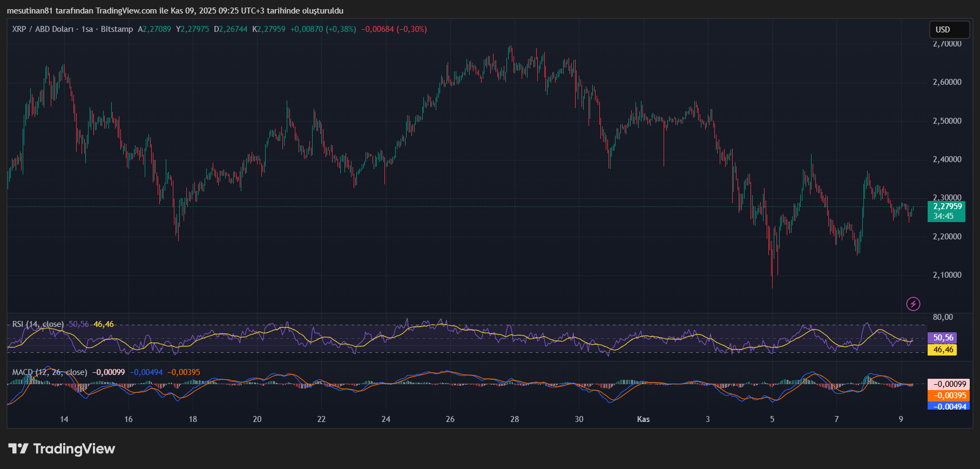Image resolution: width=980 pixels, height=469 pixels.
Task: Click the date label 28 on time axis
Action: point(515,419)
